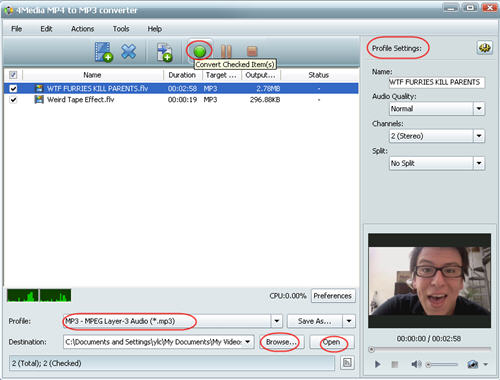The image size is (500, 380).
Task: Click the FLV file icon for WTF FURRIES row
Action: tap(39, 88)
